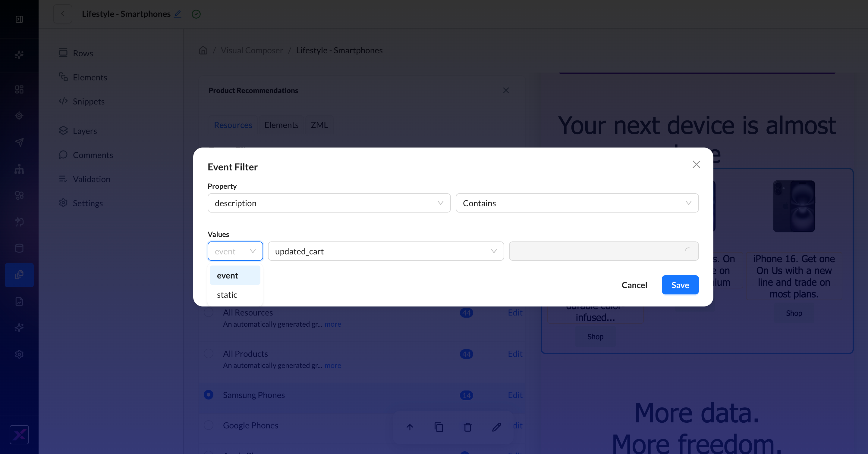
Task: Switch to the Resources tab
Action: (x=233, y=125)
